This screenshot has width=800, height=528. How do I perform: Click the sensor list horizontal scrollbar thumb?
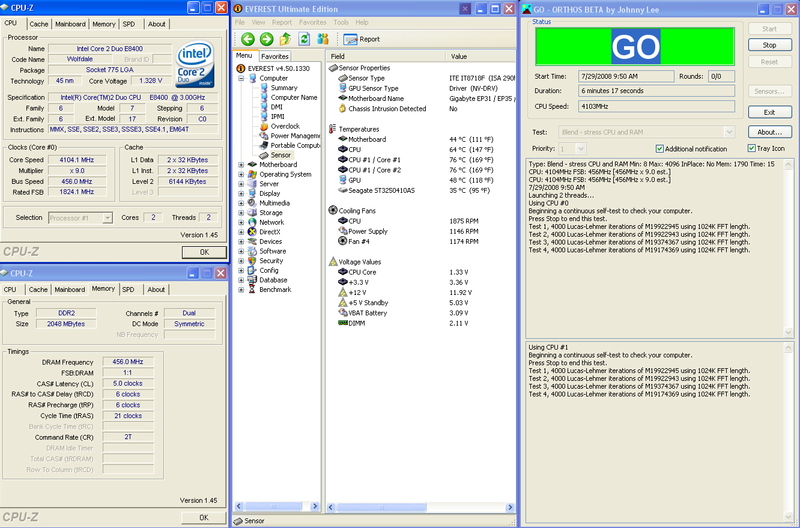(382, 507)
